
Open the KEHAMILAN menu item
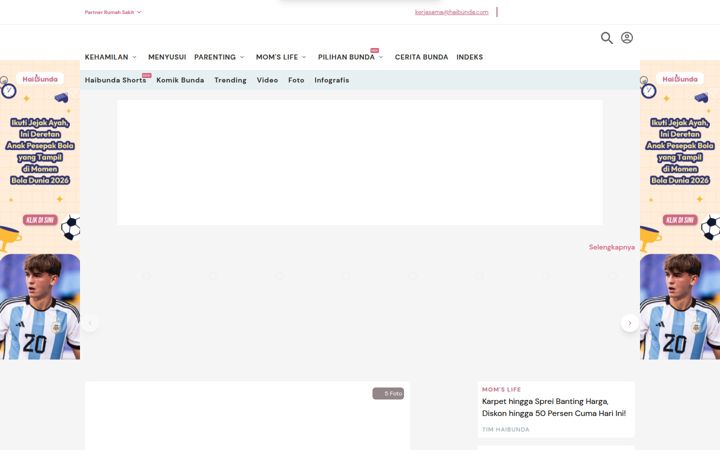coord(107,57)
